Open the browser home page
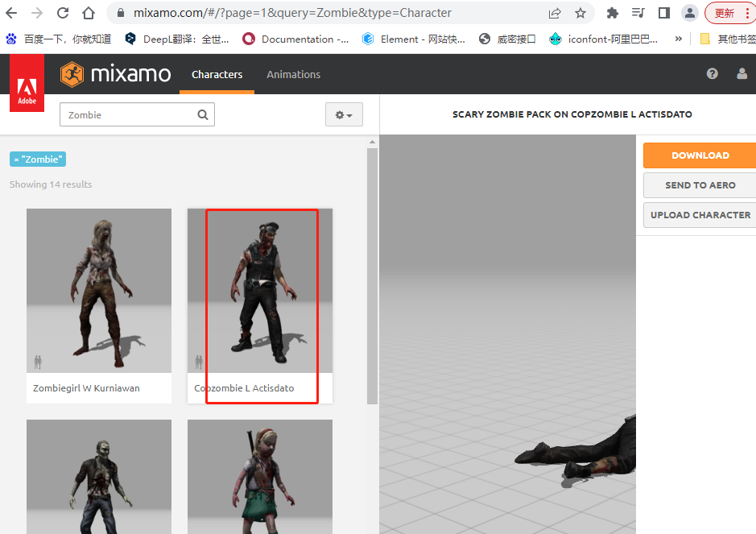756x534 pixels. click(x=89, y=13)
